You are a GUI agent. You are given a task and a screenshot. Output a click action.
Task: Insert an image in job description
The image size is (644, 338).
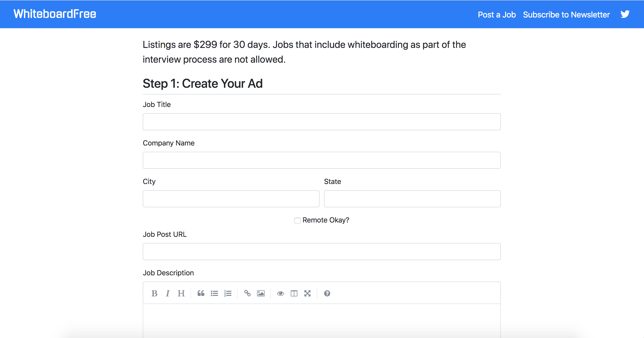(261, 293)
